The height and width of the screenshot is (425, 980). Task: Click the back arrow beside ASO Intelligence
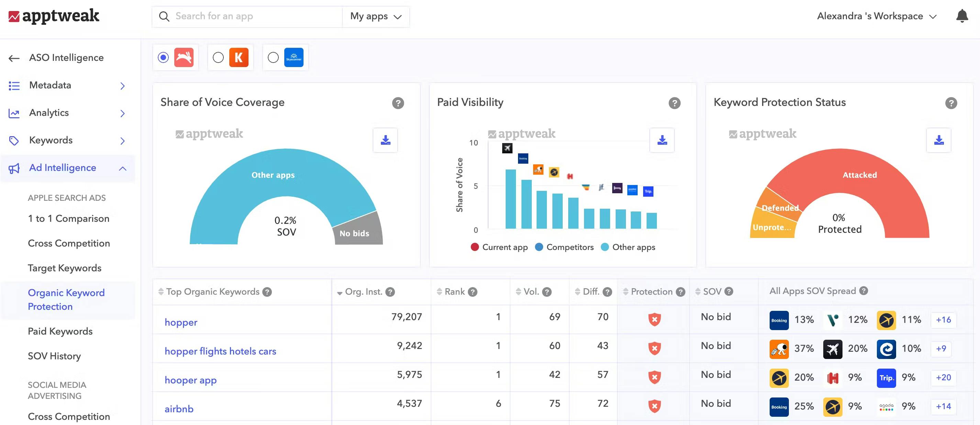click(x=14, y=58)
